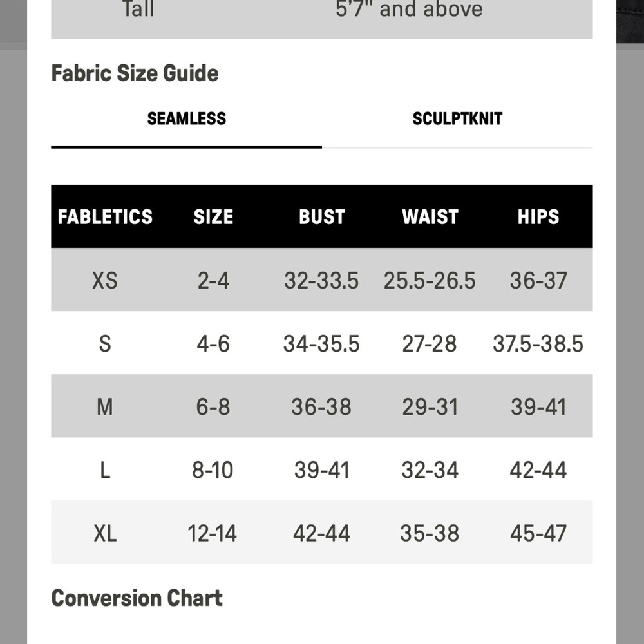Select the XL size row label
The image size is (644, 644).
(x=105, y=533)
